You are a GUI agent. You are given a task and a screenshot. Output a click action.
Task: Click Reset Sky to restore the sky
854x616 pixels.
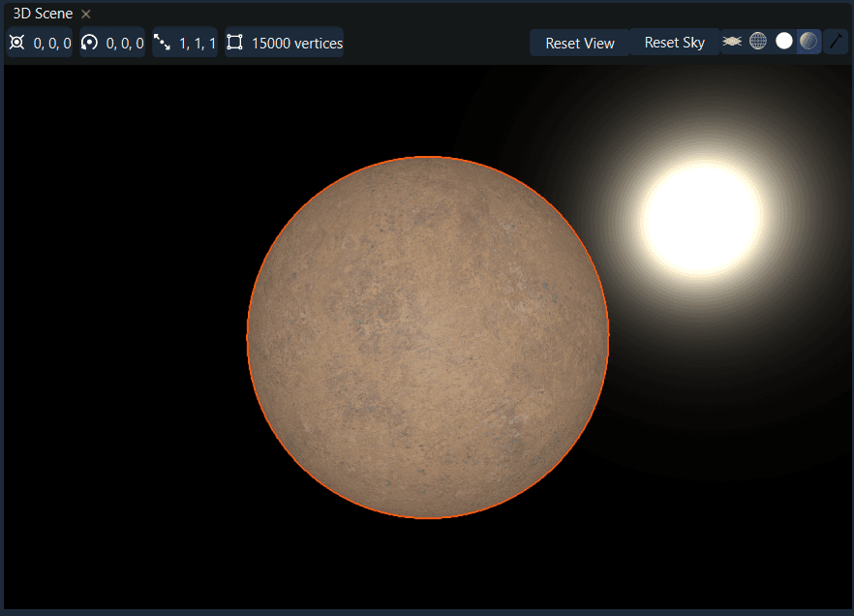pyautogui.click(x=674, y=43)
